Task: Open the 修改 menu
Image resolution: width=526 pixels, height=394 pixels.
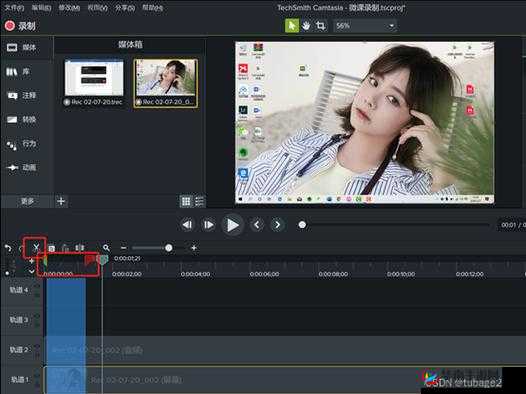Action: coord(69,7)
